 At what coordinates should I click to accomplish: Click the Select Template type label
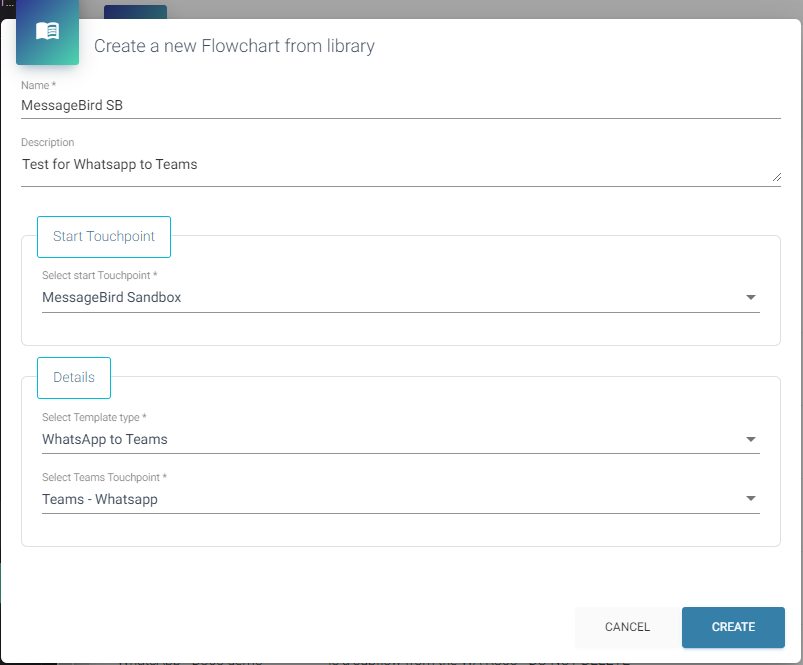(x=94, y=417)
